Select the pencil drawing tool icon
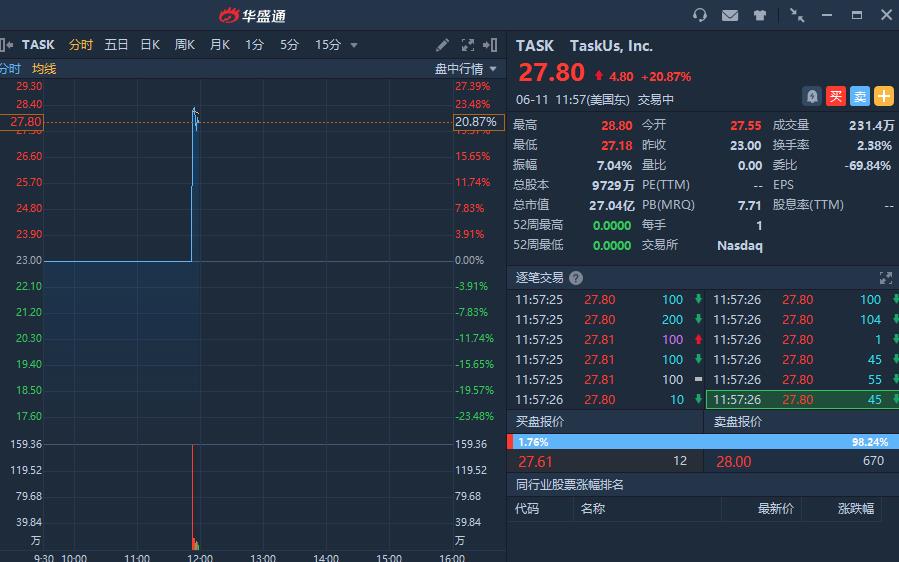Image resolution: width=899 pixels, height=562 pixels. point(443,45)
